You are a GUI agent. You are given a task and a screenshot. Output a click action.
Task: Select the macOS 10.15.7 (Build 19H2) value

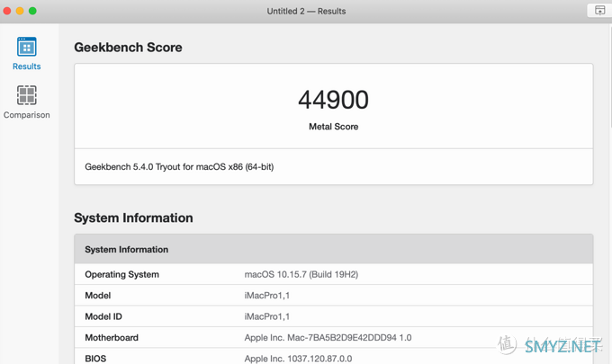pyautogui.click(x=301, y=274)
